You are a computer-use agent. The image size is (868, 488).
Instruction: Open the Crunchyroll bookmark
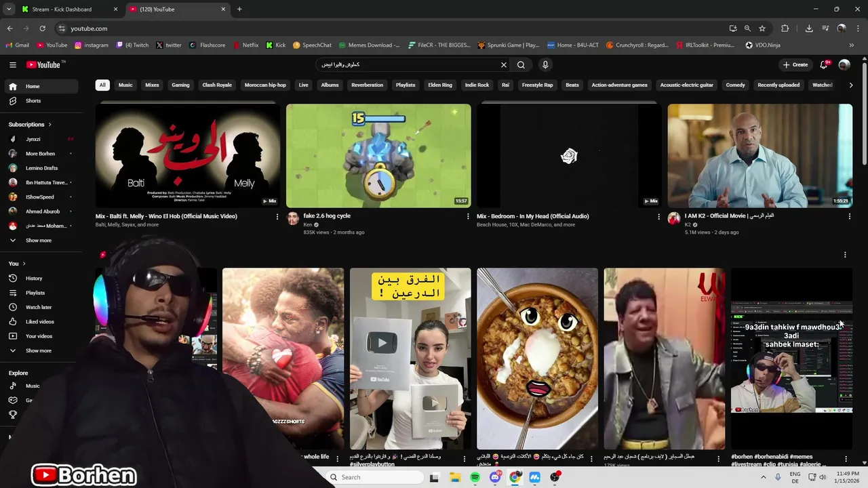click(637, 45)
